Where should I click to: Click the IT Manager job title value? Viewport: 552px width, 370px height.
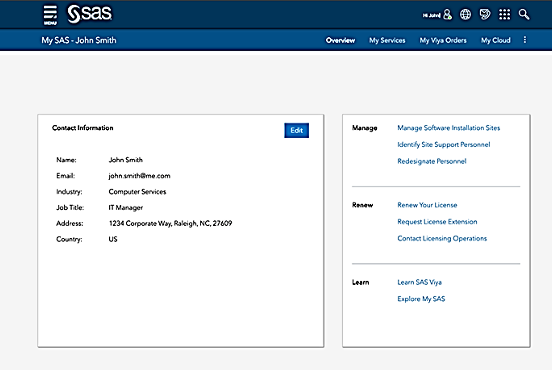(126, 207)
